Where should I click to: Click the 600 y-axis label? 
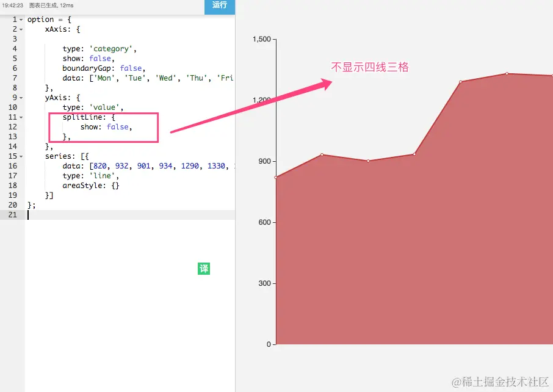click(x=264, y=222)
